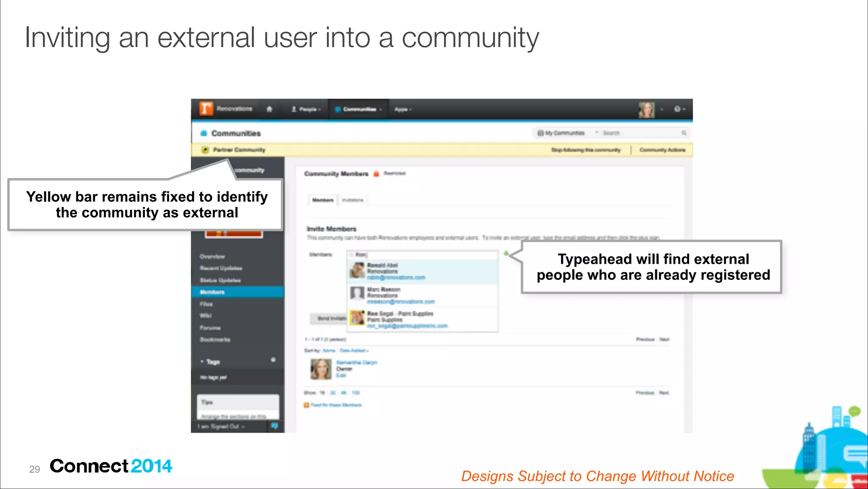
Task: Open Forums in the community sidebar
Action: click(x=210, y=328)
